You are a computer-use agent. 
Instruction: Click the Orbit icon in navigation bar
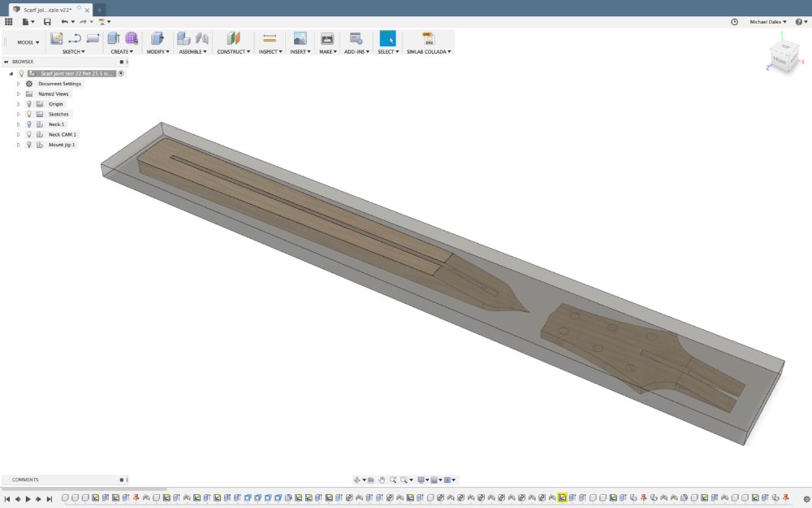coord(356,480)
